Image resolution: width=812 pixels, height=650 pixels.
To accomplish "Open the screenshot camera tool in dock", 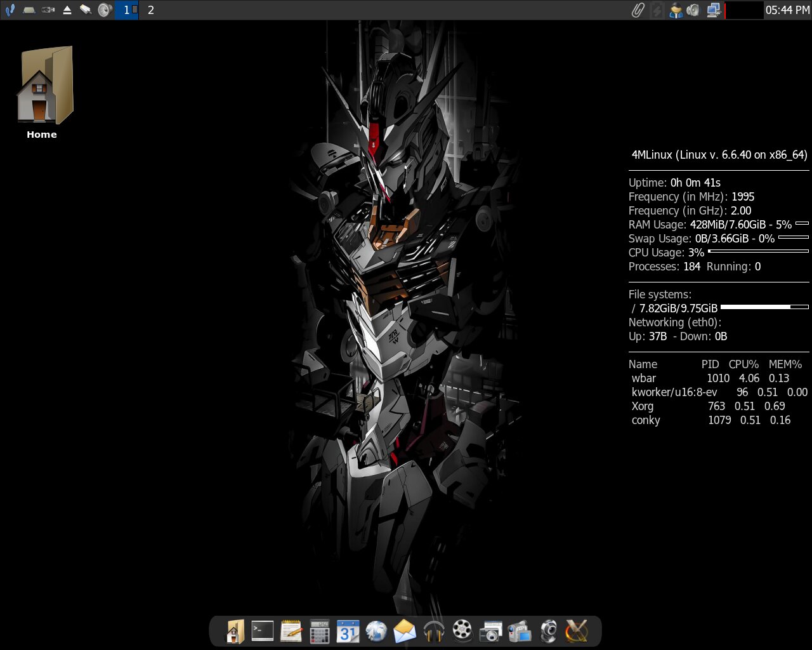I will tap(491, 631).
